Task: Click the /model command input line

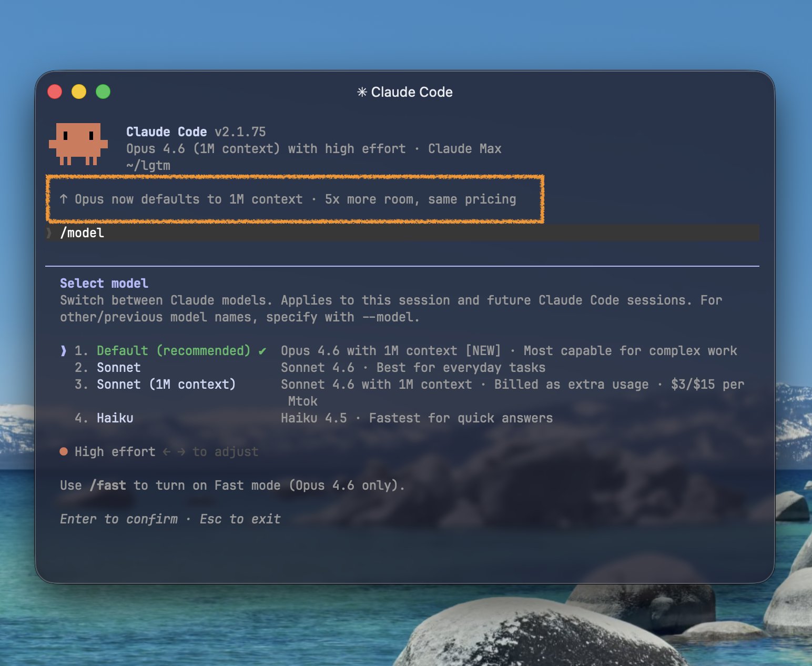Action: (402, 233)
